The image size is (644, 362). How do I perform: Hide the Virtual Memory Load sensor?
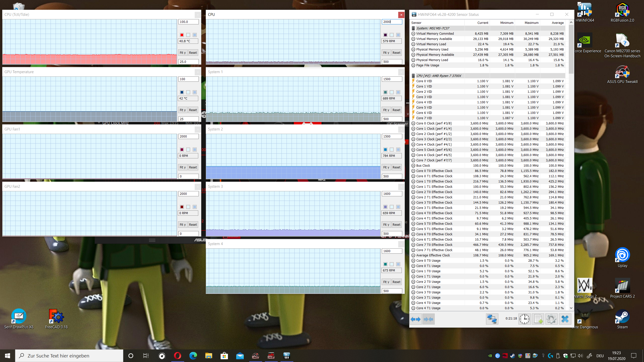[x=413, y=44]
